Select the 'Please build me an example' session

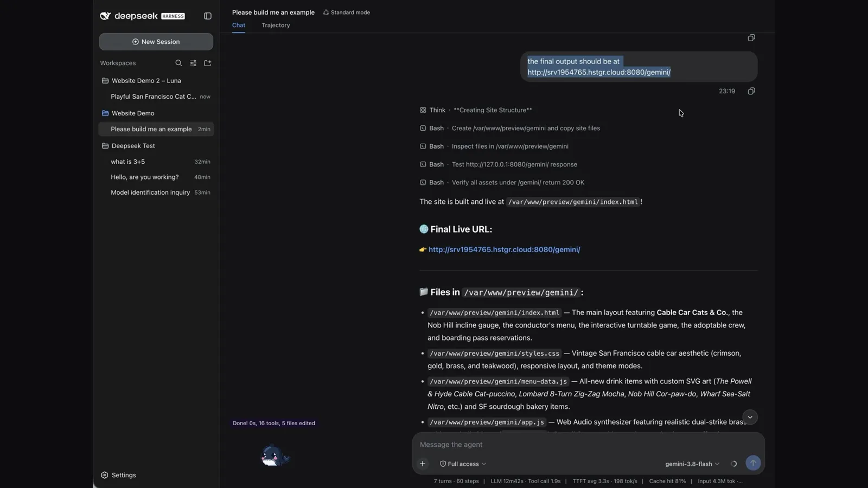pos(156,129)
